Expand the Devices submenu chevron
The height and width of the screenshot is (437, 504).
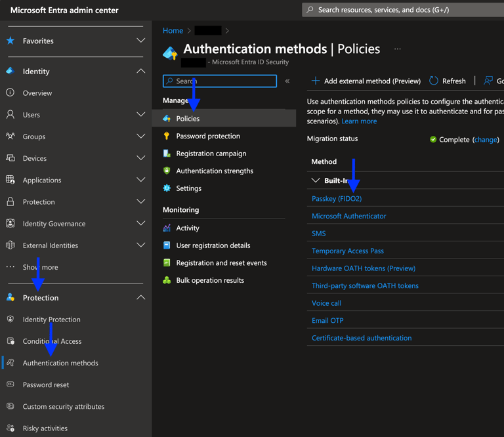click(x=141, y=158)
